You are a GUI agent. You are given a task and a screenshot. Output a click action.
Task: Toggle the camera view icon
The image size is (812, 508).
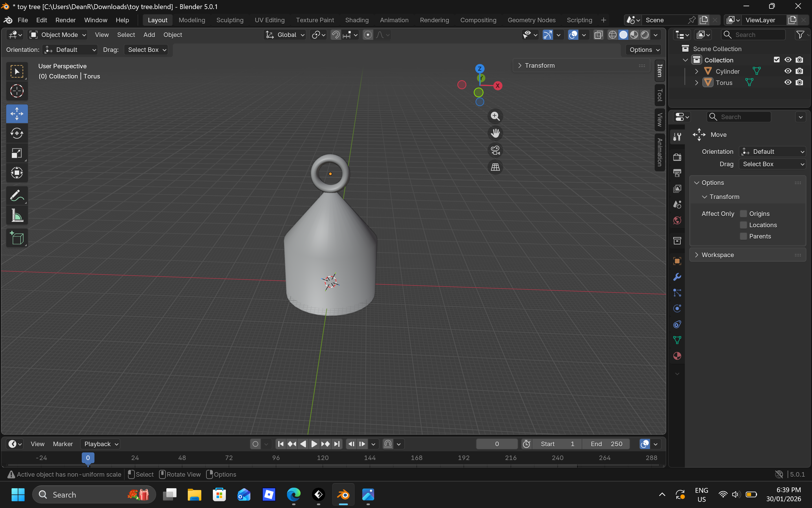495,150
